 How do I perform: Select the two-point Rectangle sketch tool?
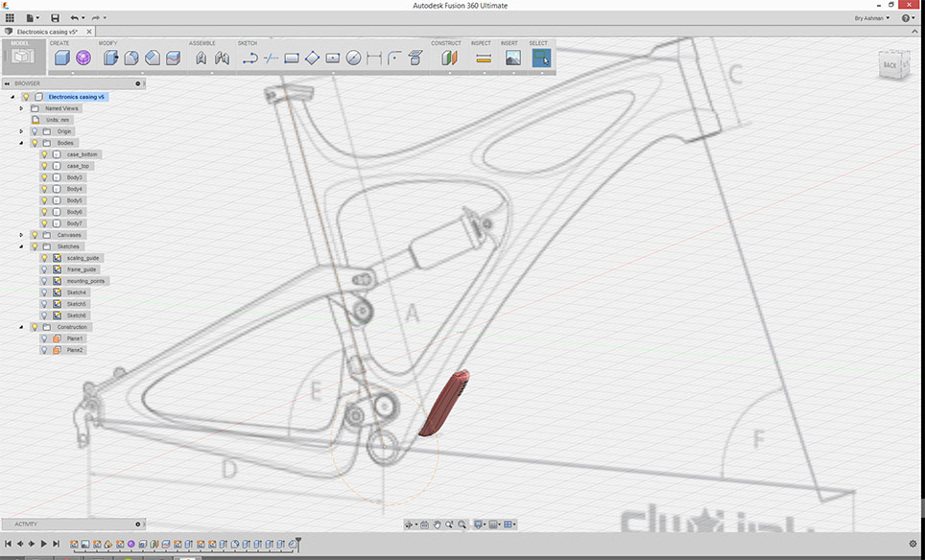292,58
